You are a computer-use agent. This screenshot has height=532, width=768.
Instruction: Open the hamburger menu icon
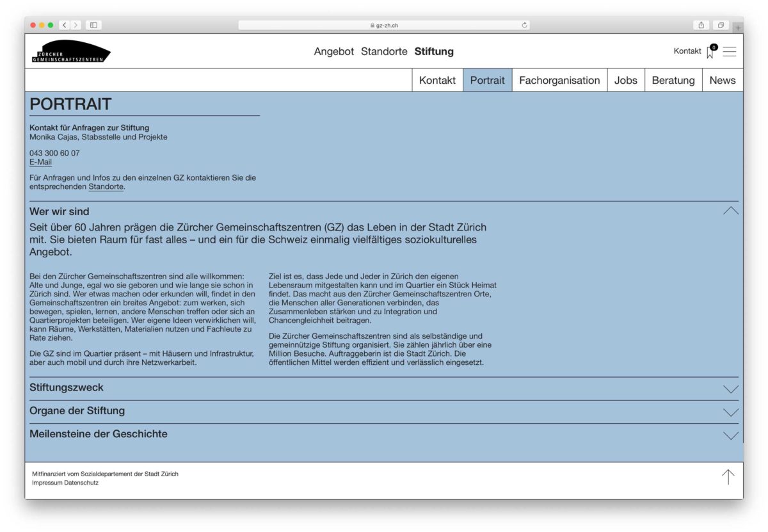tap(729, 52)
